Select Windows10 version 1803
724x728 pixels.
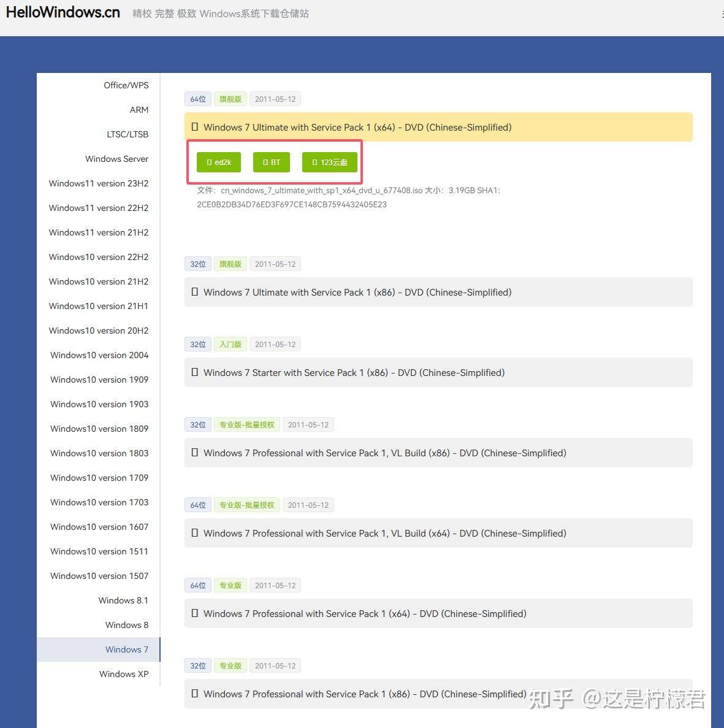coord(99,453)
